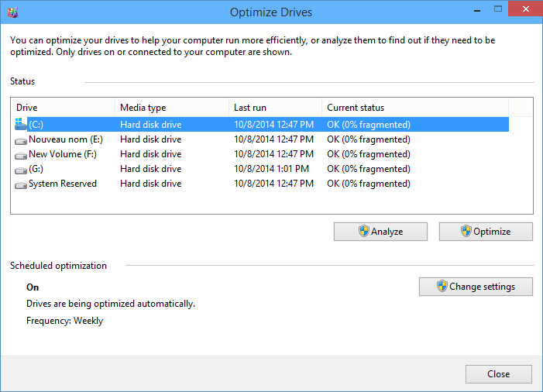
Task: Click the (G:) drive icon
Action: (x=20, y=170)
